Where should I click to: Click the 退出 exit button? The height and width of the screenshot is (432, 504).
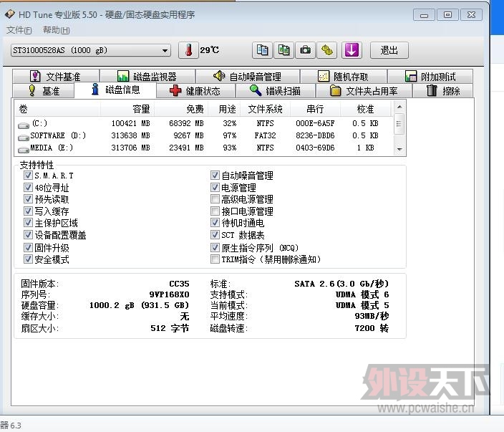[389, 50]
